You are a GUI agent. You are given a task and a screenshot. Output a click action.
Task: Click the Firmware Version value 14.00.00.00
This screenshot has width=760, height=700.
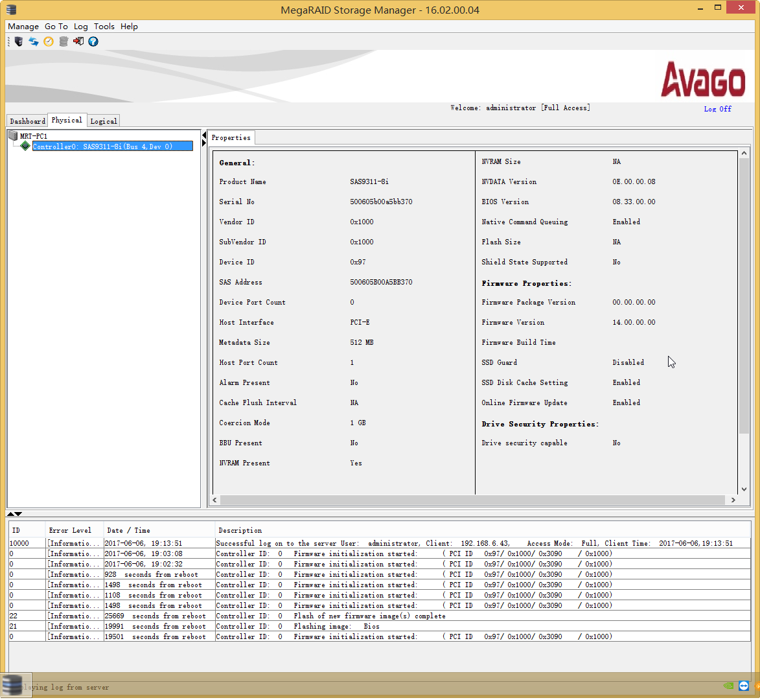pos(634,322)
